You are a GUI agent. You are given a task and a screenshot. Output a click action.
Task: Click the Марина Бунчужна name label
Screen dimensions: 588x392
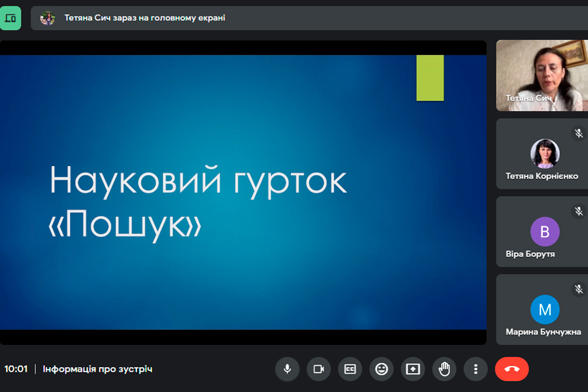coord(544,332)
